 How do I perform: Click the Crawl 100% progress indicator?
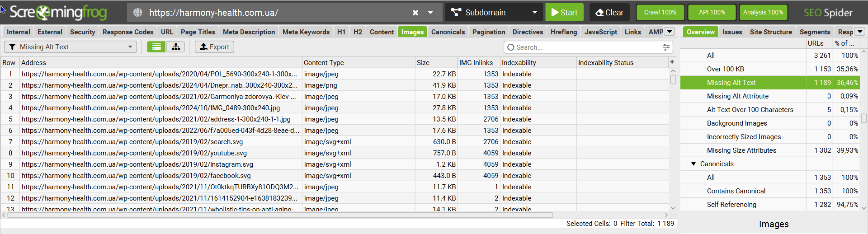click(660, 13)
